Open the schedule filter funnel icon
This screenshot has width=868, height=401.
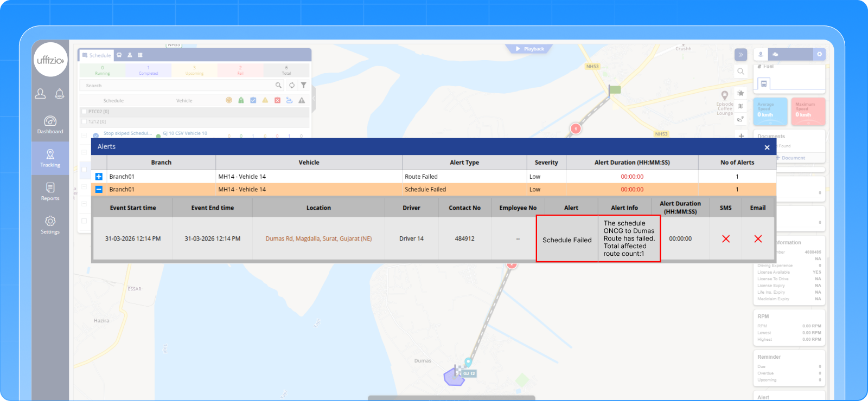point(304,86)
